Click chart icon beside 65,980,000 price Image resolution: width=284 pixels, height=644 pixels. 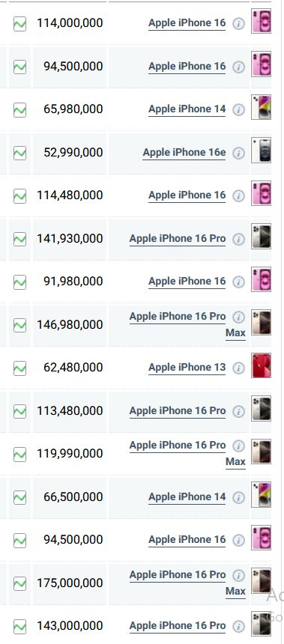point(19,110)
